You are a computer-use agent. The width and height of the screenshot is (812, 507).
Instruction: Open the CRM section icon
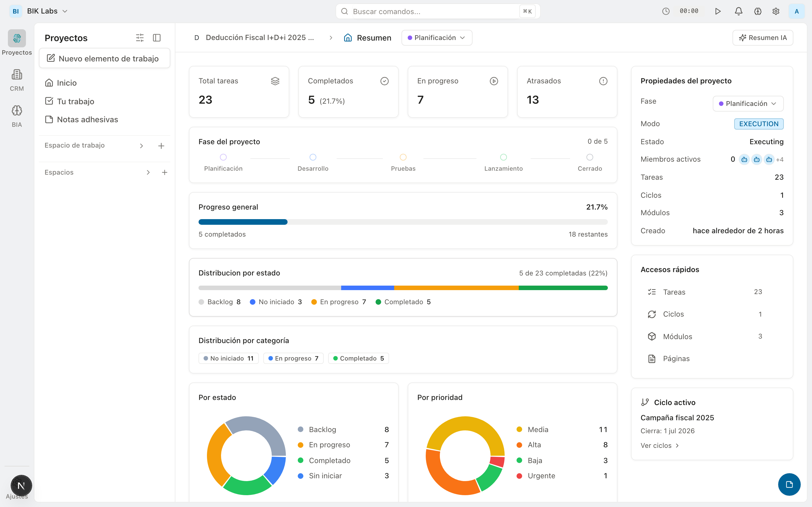(17, 75)
